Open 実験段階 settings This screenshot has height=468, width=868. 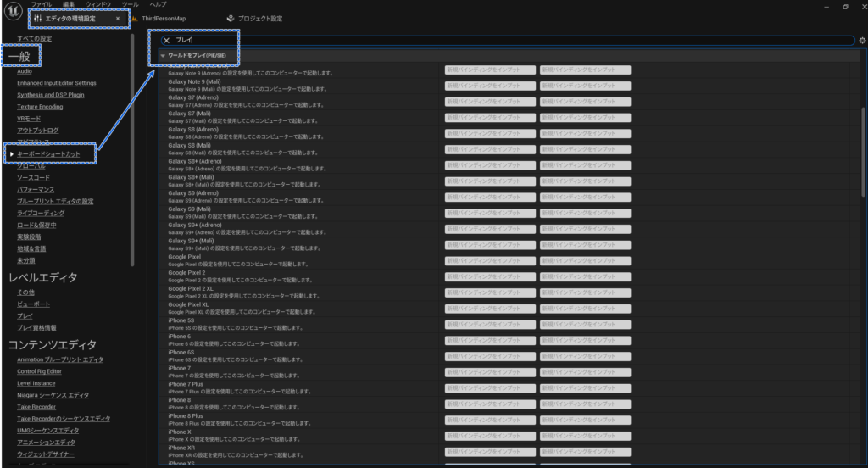(x=29, y=237)
